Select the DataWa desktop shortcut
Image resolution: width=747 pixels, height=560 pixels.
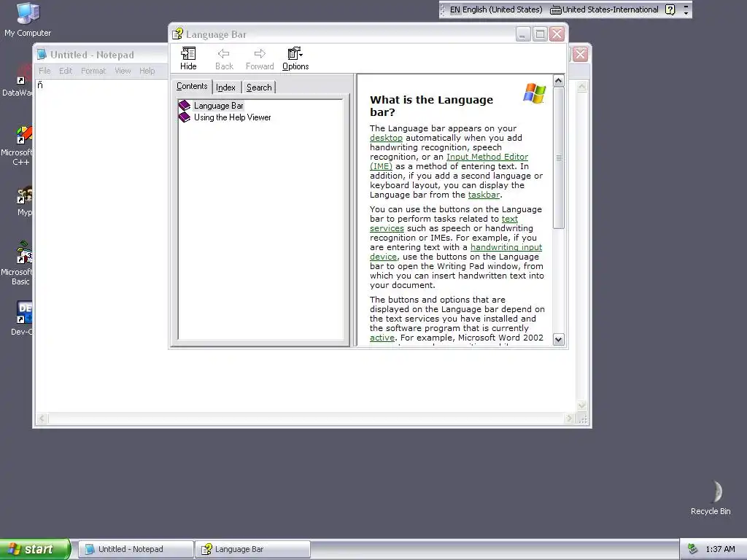pyautogui.click(x=18, y=82)
